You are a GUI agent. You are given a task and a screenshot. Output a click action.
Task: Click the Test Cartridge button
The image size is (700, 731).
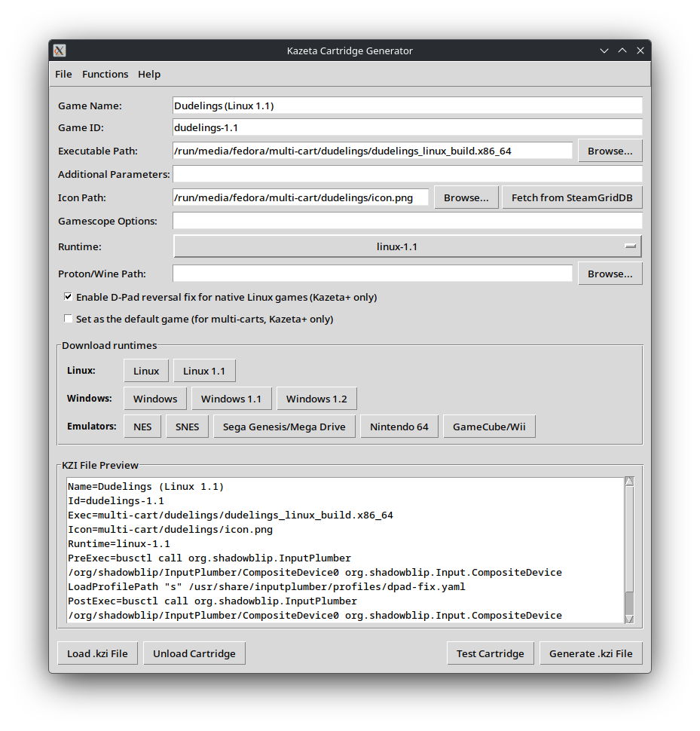click(490, 653)
